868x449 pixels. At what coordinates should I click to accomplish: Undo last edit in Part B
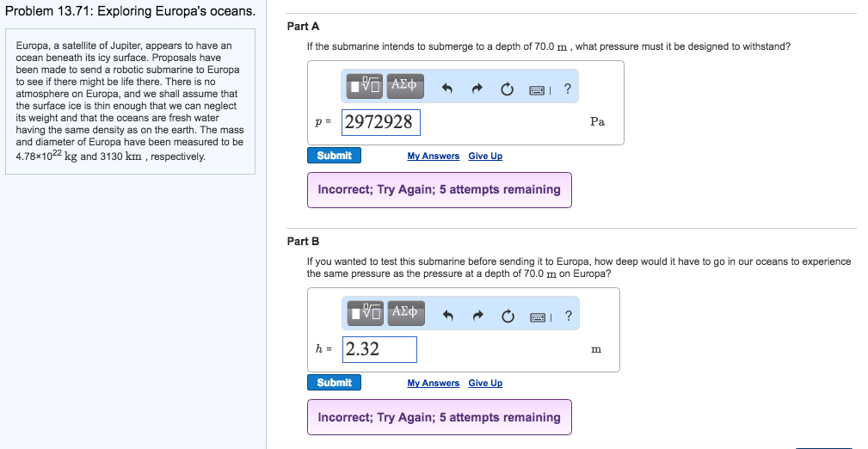tap(448, 316)
